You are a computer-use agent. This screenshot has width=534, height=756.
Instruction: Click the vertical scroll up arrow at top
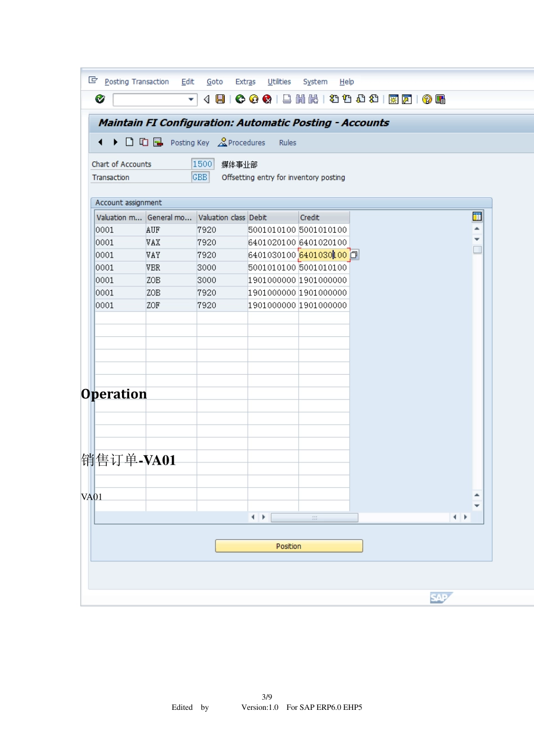(x=477, y=229)
